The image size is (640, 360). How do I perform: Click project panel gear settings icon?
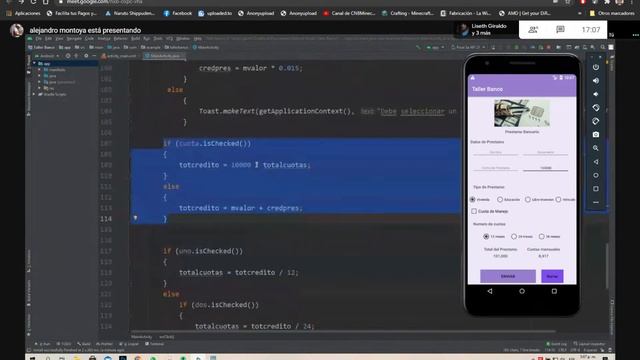tap(86, 56)
